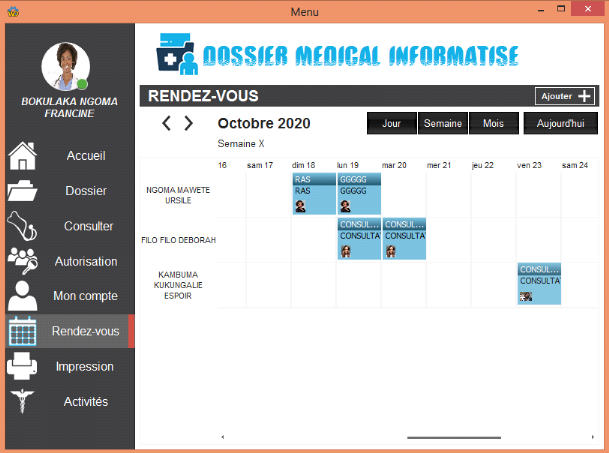Image resolution: width=609 pixels, height=453 pixels.
Task: Click the mar 20 column header
Action: pos(394,165)
